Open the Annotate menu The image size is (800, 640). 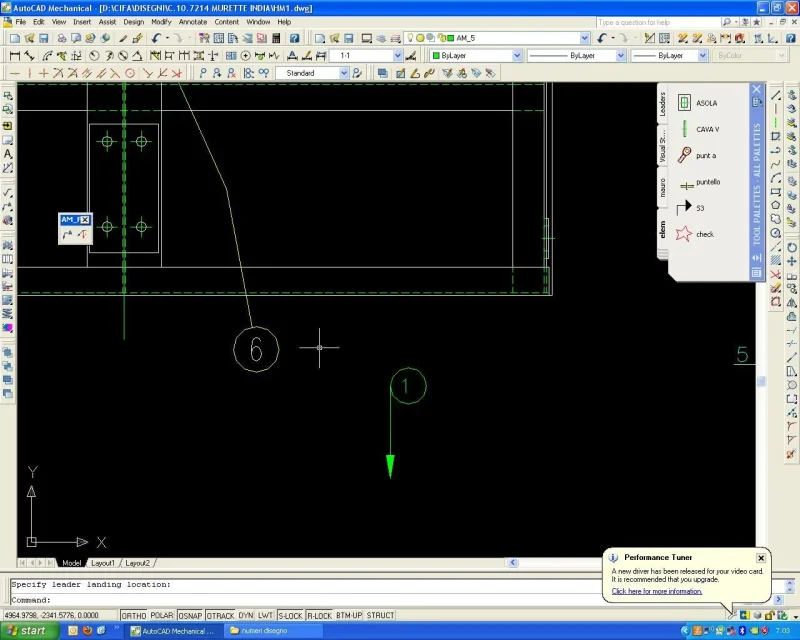[193, 22]
